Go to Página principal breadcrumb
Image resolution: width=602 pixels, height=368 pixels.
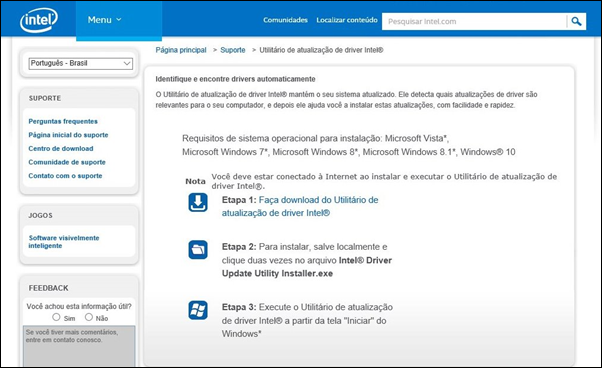(181, 50)
